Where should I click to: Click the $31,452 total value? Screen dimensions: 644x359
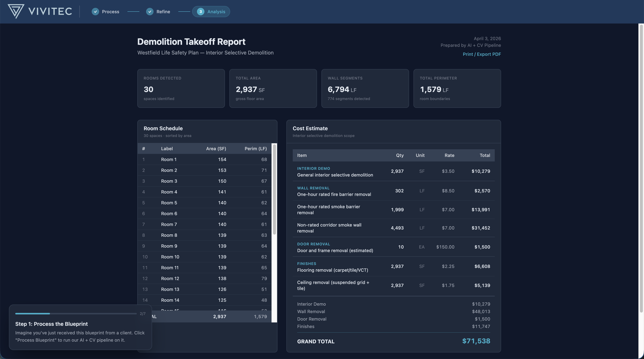[481, 228]
